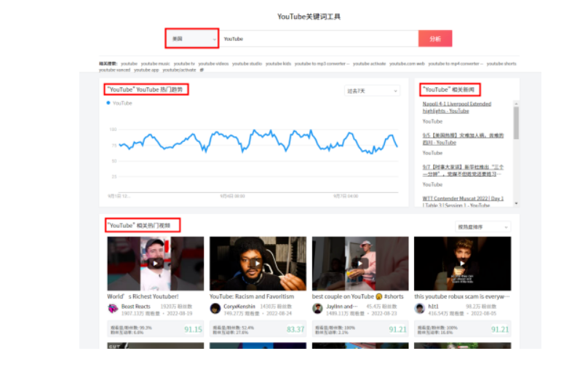The width and height of the screenshot is (588, 375).
Task: Click the Beast Reacts channel avatar
Action: (x=113, y=309)
